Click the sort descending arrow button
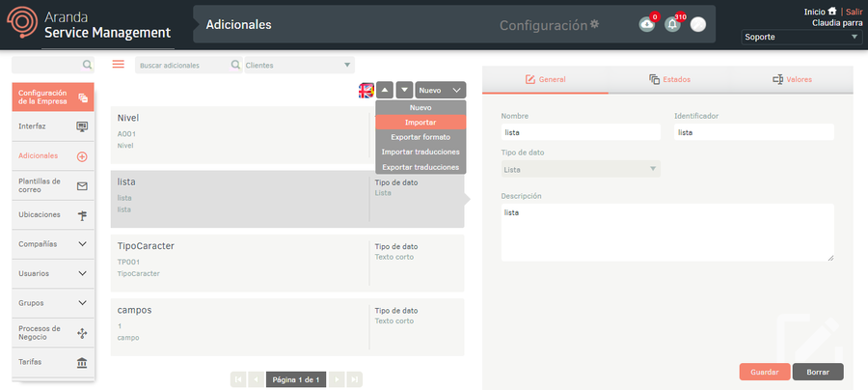 (405, 90)
